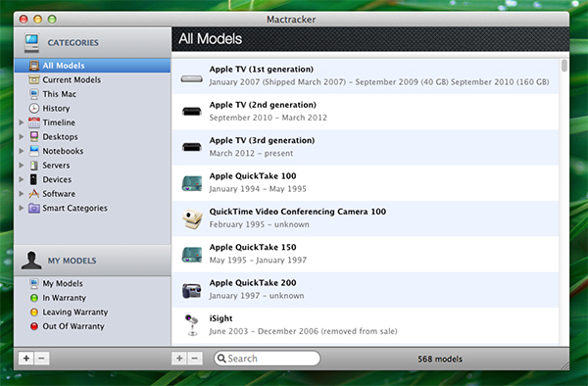Expand the Notebooks disclosure triangle

22,151
